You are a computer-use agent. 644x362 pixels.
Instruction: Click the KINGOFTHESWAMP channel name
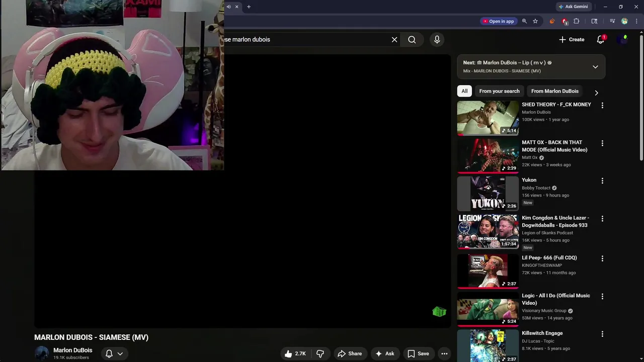[542, 265]
